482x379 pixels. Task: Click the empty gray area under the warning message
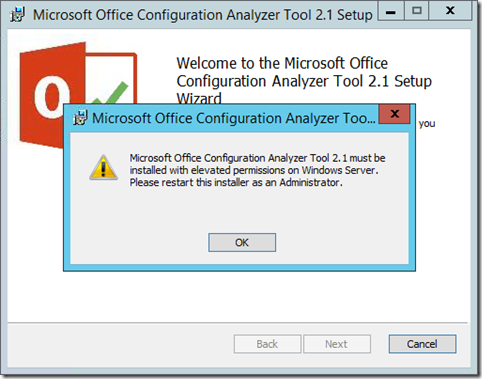click(239, 210)
